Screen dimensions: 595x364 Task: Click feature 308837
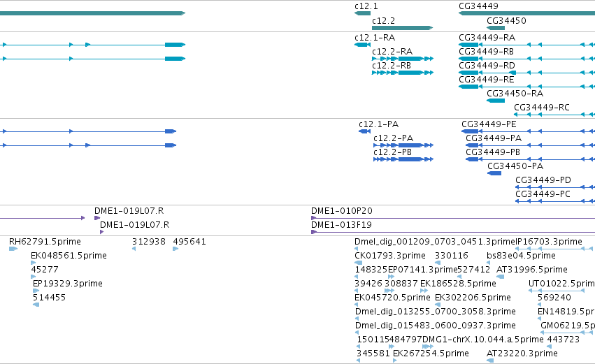(x=389, y=291)
